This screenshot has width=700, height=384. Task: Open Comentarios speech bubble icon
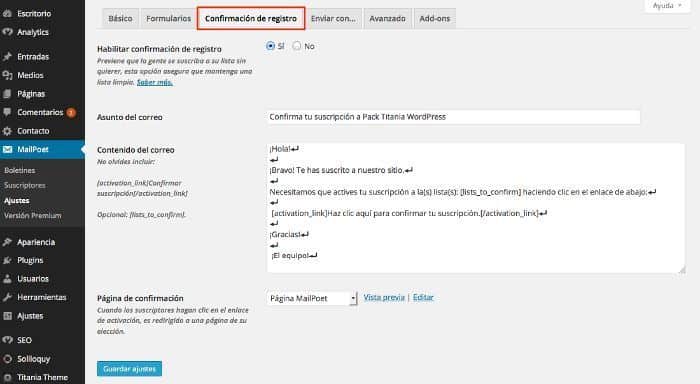[7, 112]
